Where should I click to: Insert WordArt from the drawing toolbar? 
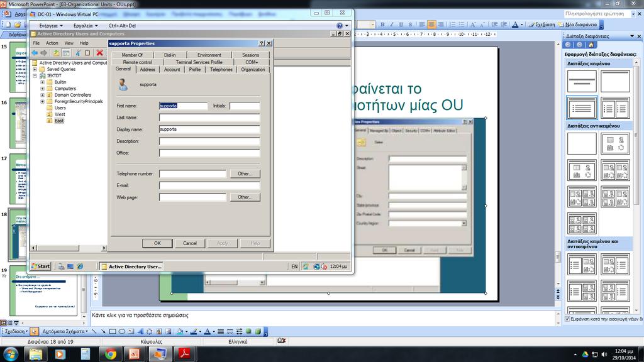click(140, 331)
